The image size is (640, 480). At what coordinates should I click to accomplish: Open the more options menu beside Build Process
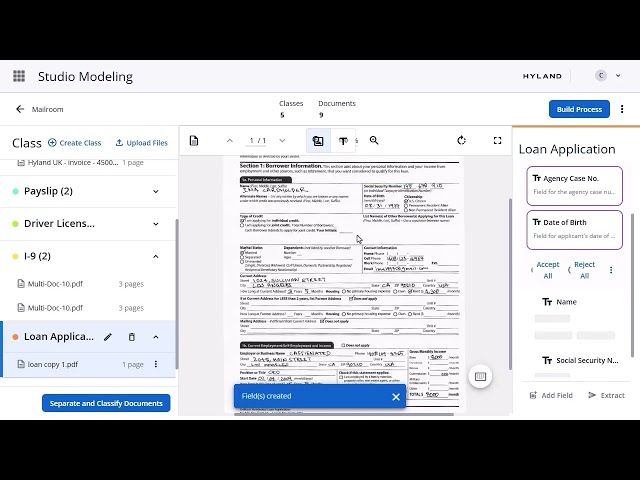pos(622,109)
